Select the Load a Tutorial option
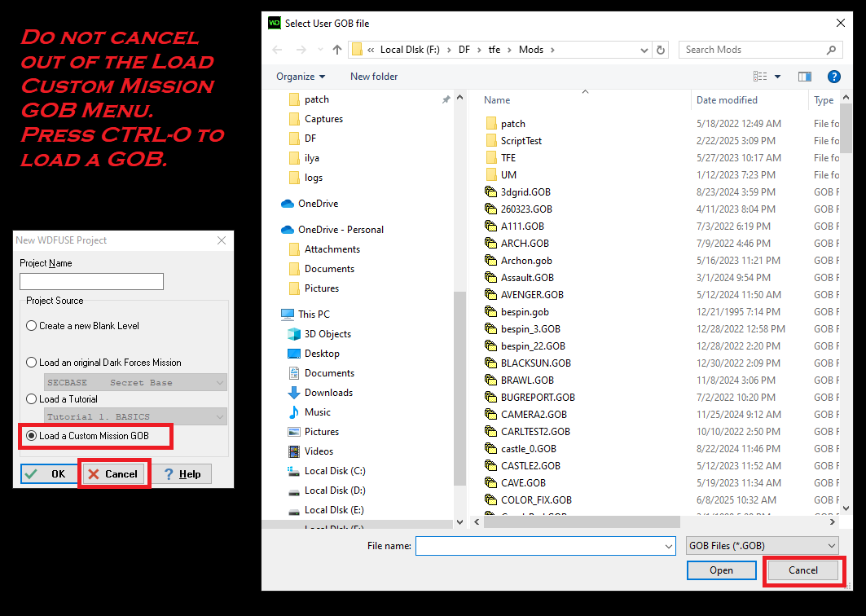The height and width of the screenshot is (616, 866). click(32, 399)
